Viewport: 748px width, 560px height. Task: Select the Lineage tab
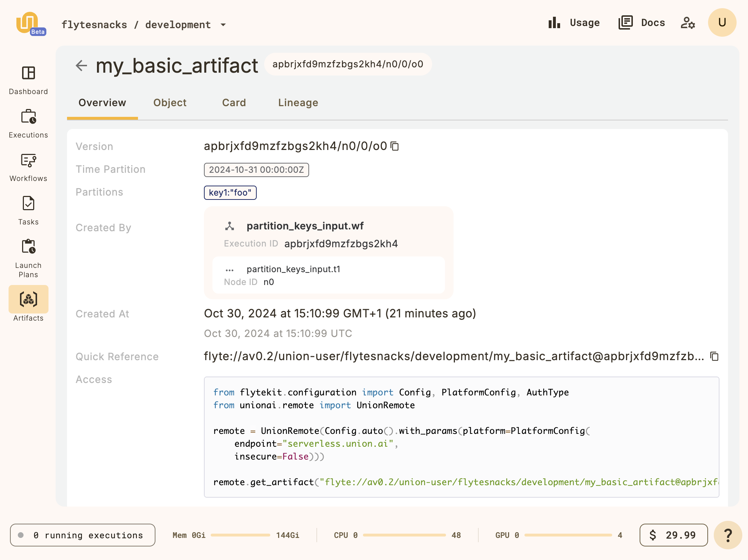tap(298, 102)
